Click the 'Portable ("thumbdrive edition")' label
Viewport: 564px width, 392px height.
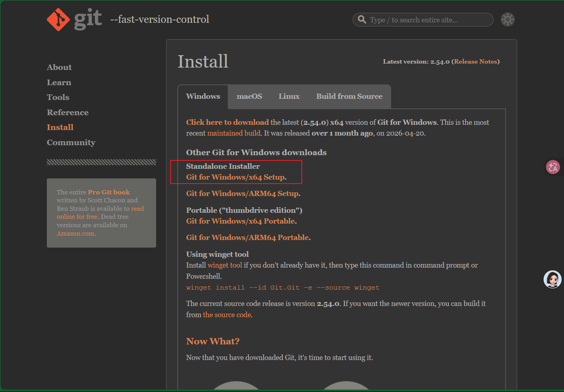[x=244, y=210]
